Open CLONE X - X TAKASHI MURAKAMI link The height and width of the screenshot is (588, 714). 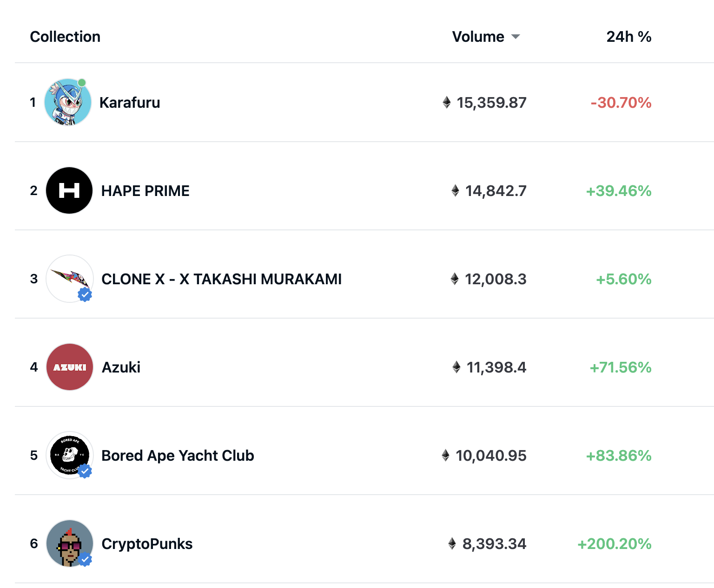(222, 279)
